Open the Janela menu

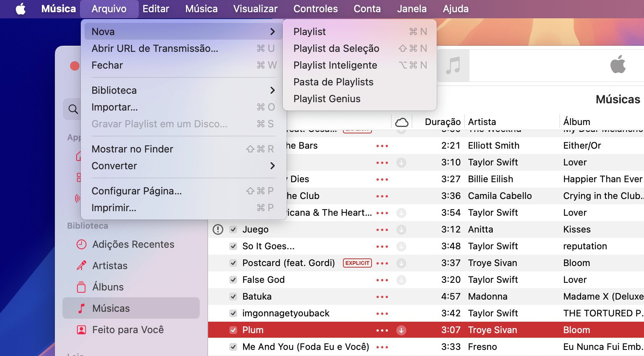[x=412, y=9]
